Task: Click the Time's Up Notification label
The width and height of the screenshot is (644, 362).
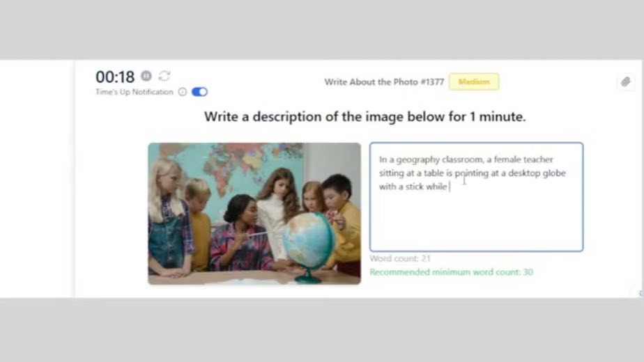Action: click(x=135, y=92)
